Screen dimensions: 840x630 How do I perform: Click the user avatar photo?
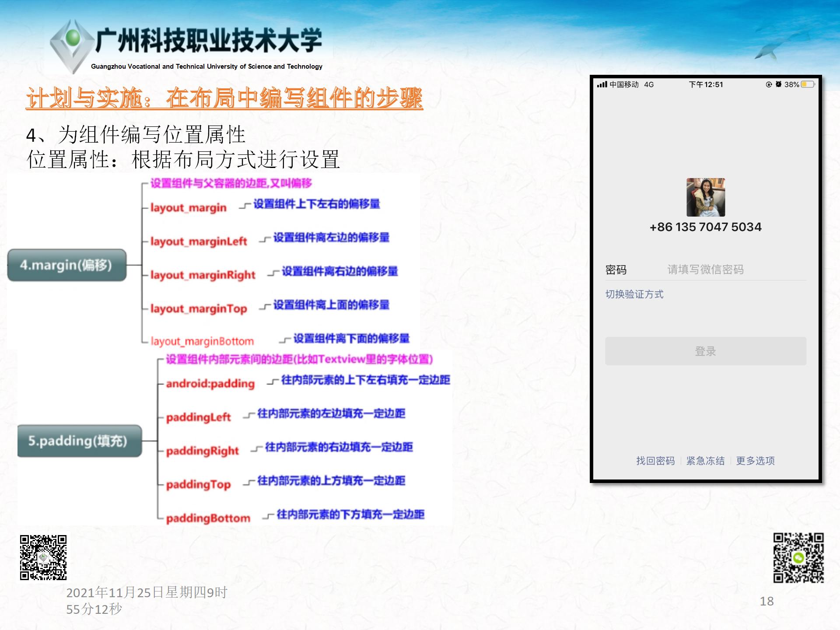705,197
